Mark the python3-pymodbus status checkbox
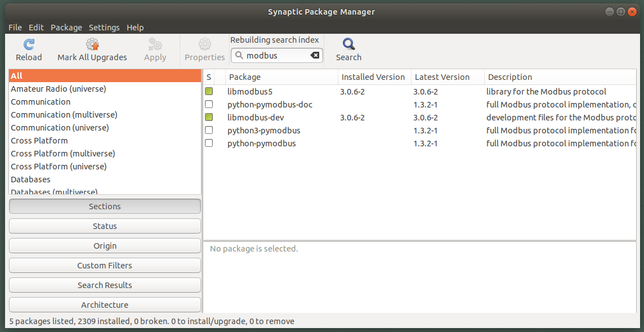The image size is (644, 332). tap(209, 131)
